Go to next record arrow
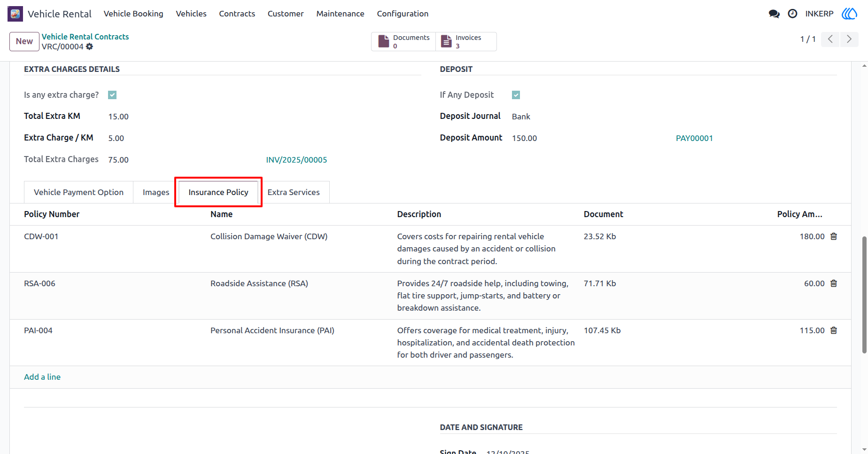868x454 pixels. click(x=849, y=39)
